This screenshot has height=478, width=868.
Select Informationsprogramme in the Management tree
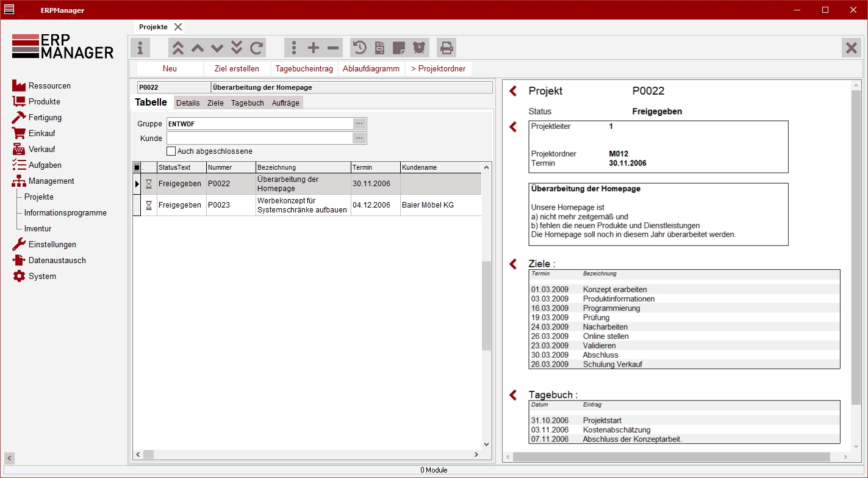(65, 213)
